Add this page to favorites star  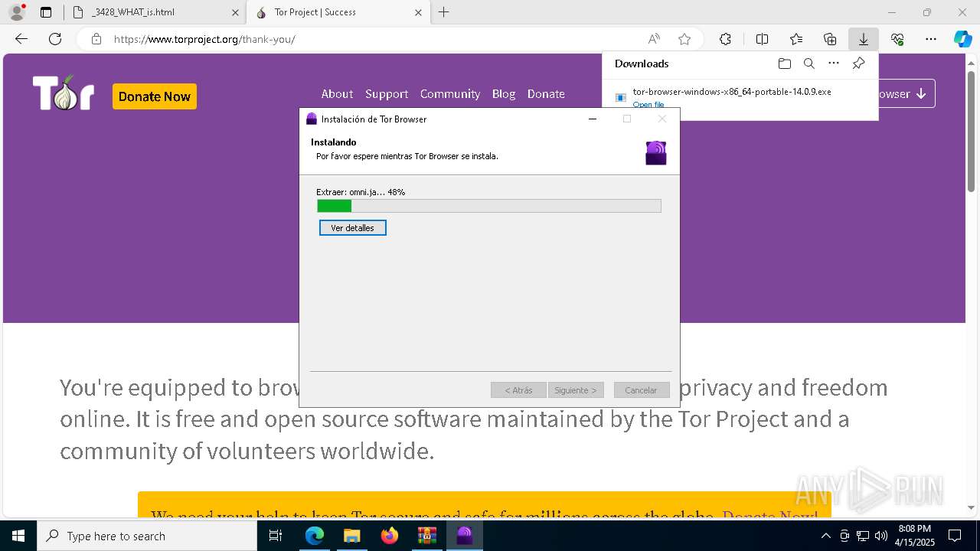point(684,39)
